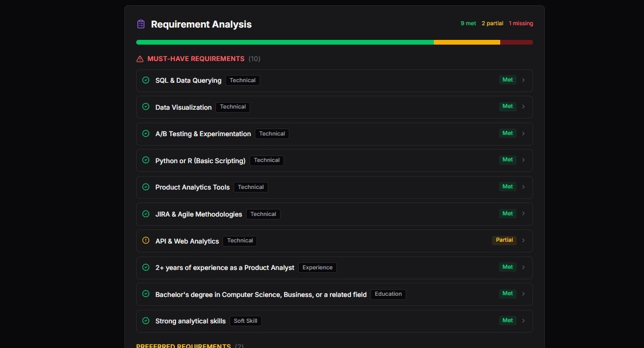The image size is (644, 348).
Task: Click the check icon beside Data Visualization
Action: 146,107
